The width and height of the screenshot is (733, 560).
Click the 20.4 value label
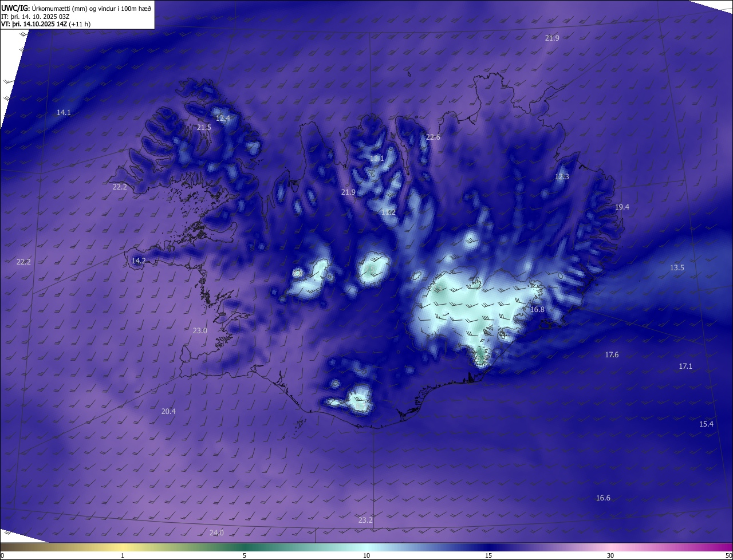tap(168, 412)
